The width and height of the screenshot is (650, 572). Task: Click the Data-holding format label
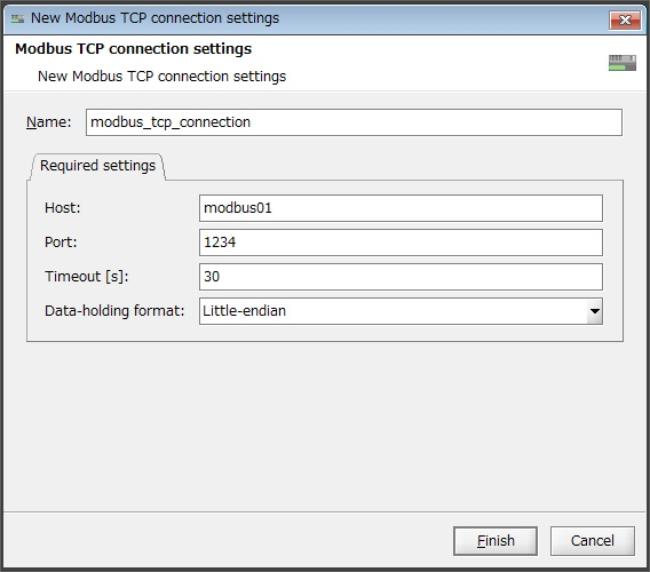click(x=114, y=311)
